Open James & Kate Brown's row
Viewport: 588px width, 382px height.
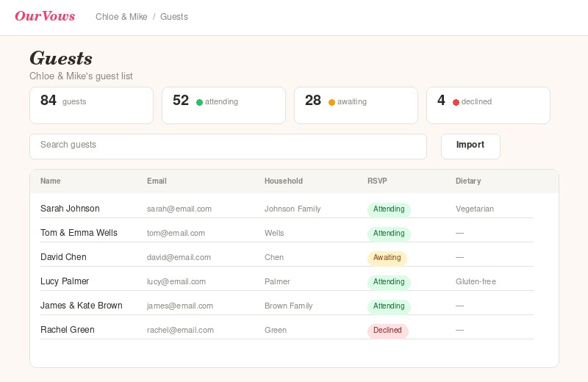pyautogui.click(x=287, y=306)
